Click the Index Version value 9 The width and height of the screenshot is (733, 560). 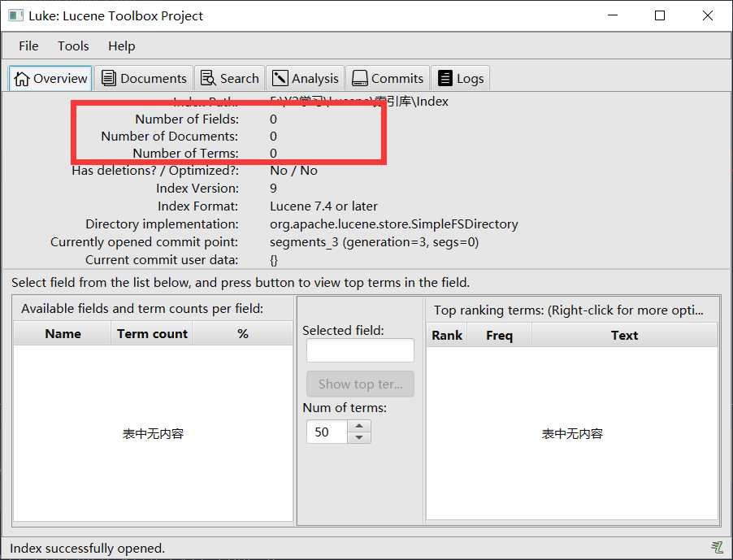pos(274,189)
